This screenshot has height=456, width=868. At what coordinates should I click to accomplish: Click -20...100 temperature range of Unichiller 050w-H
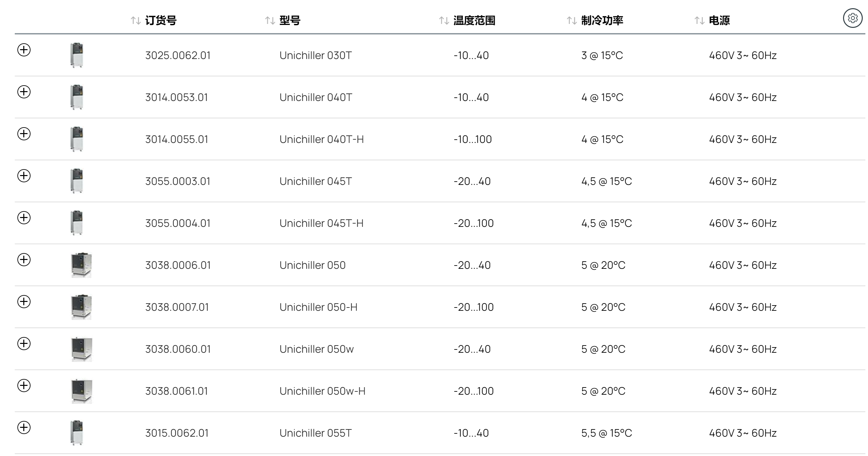(474, 391)
